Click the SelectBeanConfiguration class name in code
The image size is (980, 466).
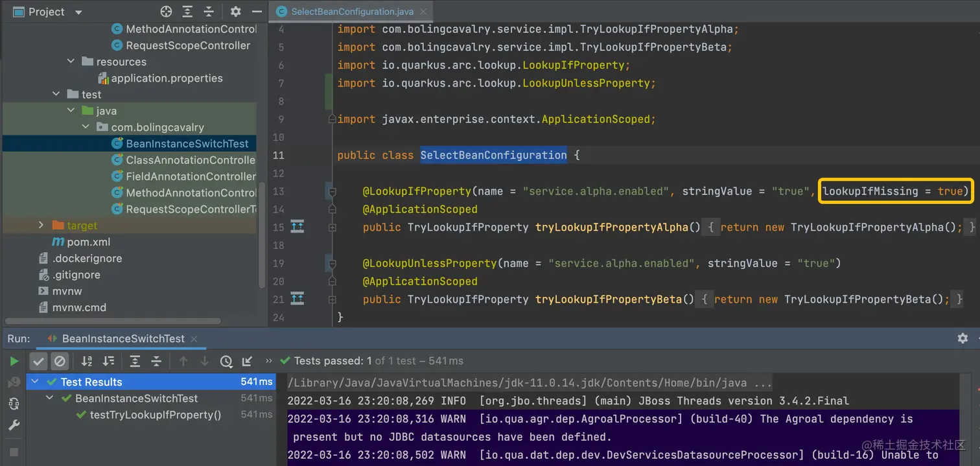(x=494, y=156)
